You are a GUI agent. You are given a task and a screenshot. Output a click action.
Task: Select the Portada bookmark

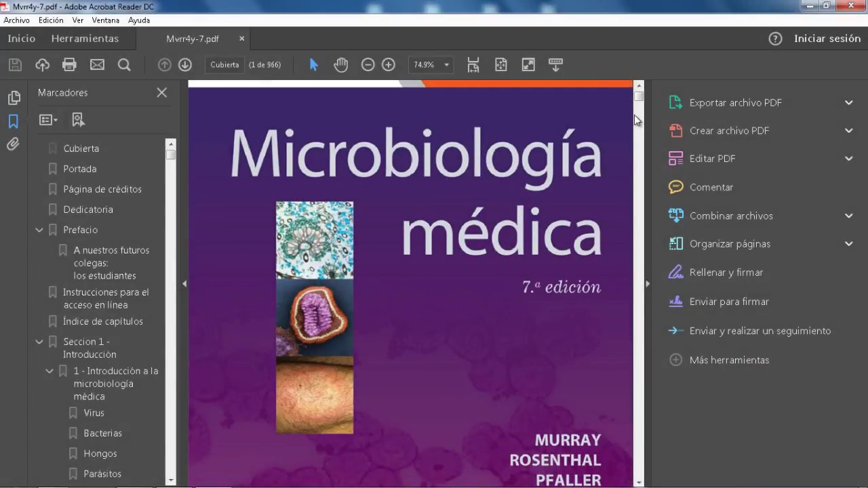79,169
